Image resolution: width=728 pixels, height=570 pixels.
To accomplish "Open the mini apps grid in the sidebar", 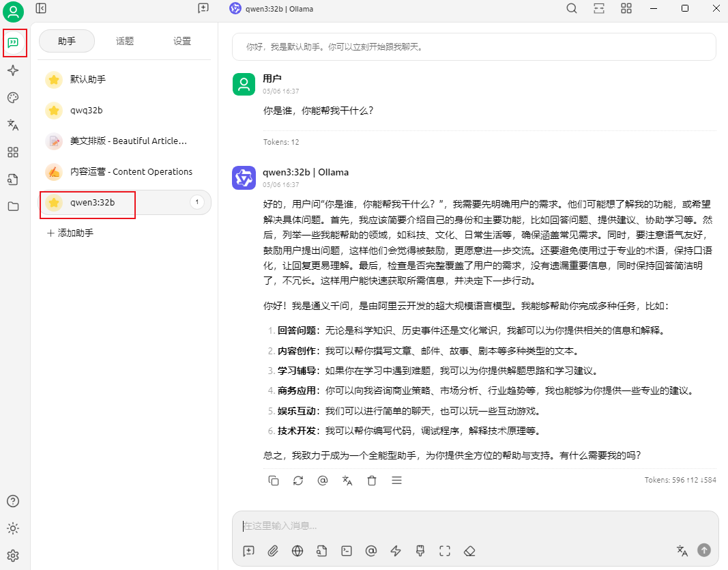I will (x=13, y=152).
